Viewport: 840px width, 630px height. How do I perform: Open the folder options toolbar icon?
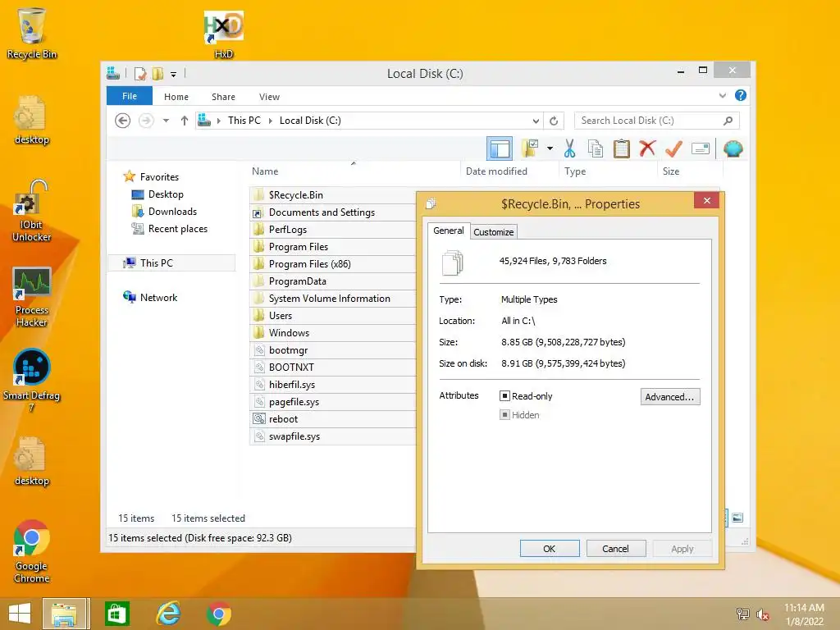click(531, 148)
